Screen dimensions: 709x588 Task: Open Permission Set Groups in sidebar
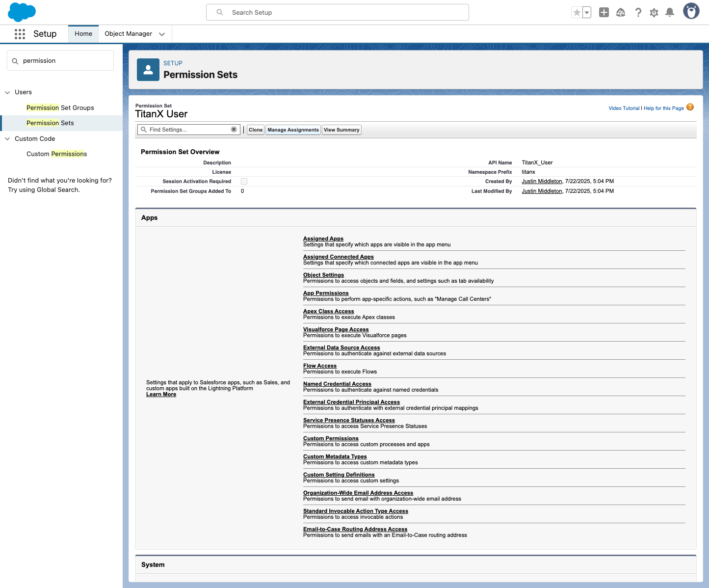point(60,108)
